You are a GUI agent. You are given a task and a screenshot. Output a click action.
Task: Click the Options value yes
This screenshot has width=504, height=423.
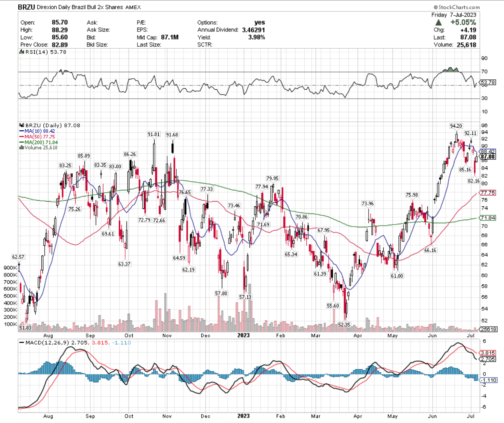point(260,23)
